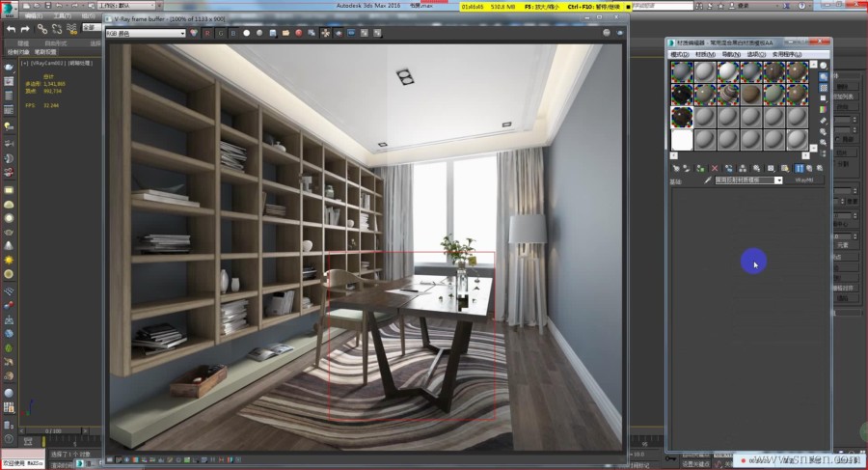Click the color correction icon beside channel dropdown

(x=193, y=33)
